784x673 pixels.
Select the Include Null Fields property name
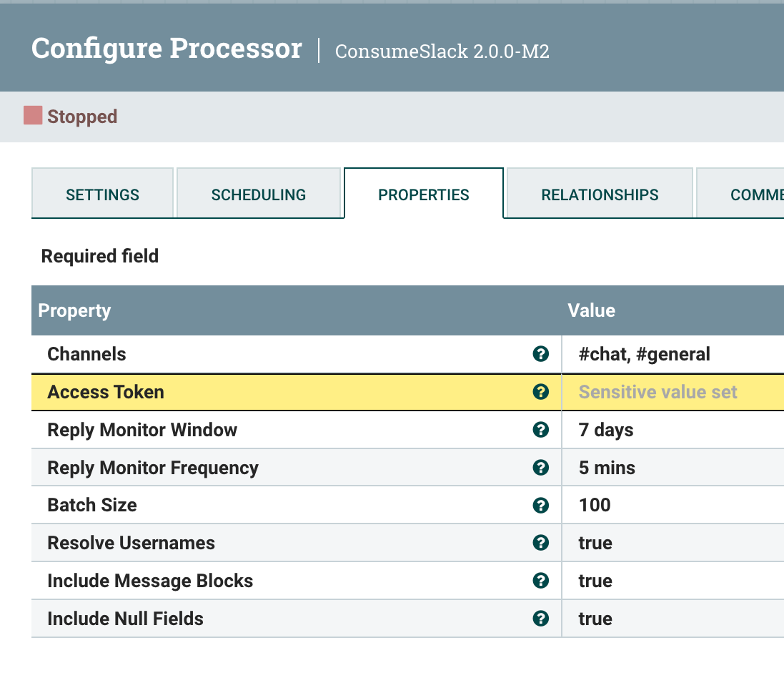tap(125, 619)
